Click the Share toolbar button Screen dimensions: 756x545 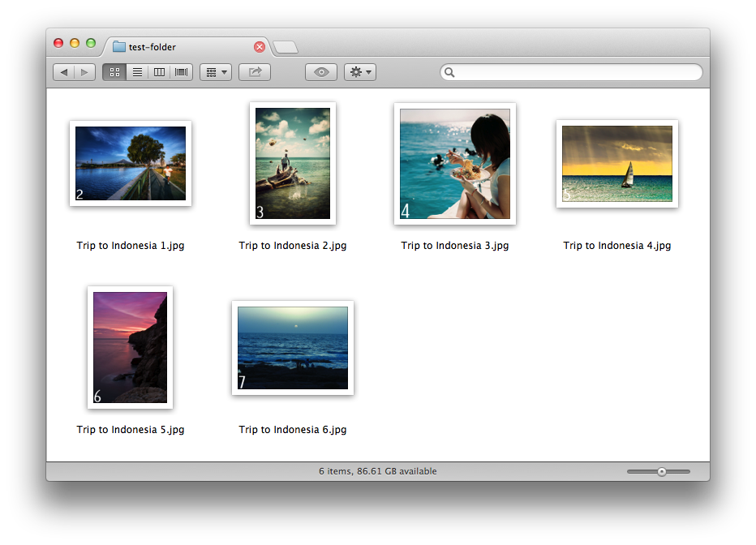(255, 72)
